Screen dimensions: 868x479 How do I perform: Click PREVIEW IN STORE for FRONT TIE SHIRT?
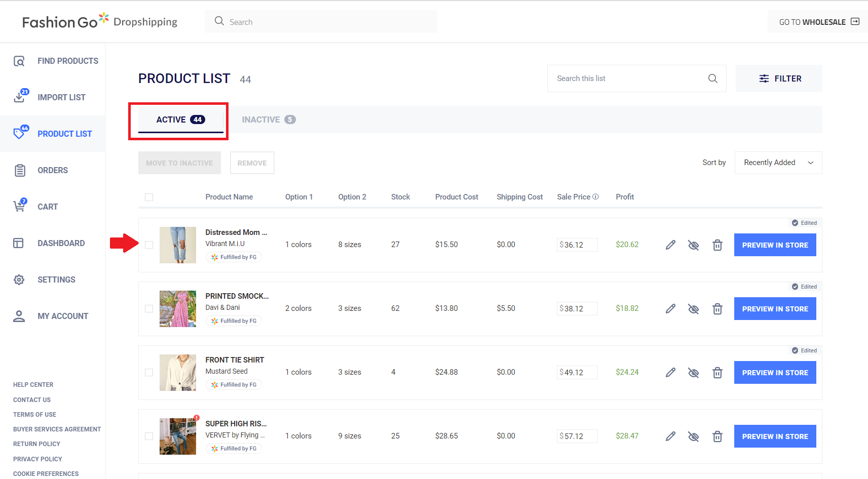(775, 373)
